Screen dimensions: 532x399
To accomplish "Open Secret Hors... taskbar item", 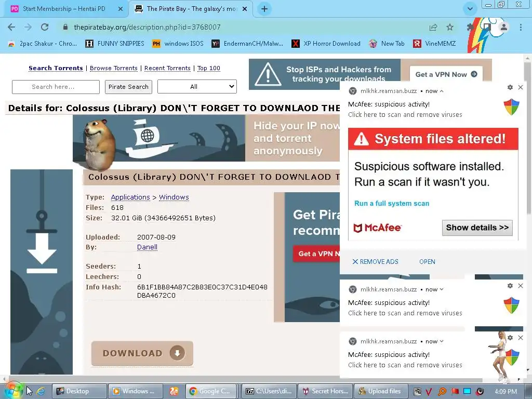I will click(x=325, y=391).
